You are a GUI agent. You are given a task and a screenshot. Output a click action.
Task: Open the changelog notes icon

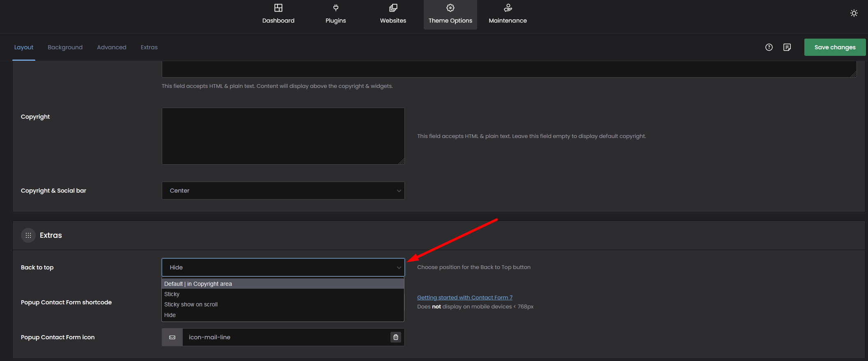tap(787, 47)
